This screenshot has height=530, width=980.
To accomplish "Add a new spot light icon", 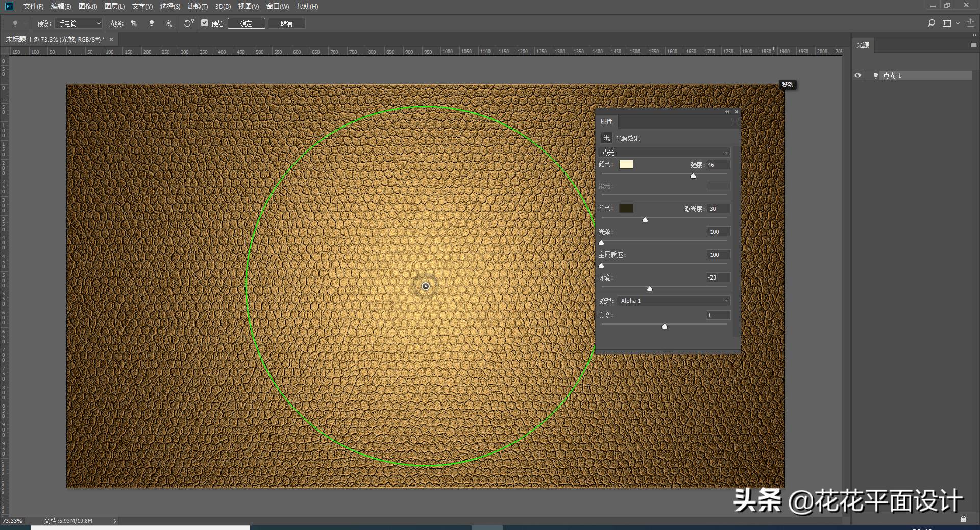I will (x=134, y=23).
